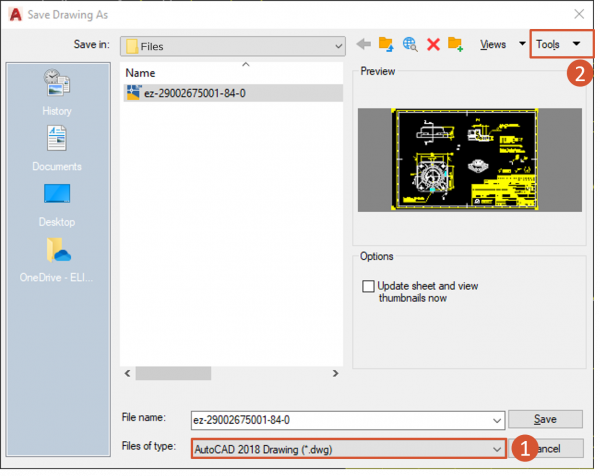Open the OneDrive location in the sidebar
The image size is (600, 476).
click(57, 260)
